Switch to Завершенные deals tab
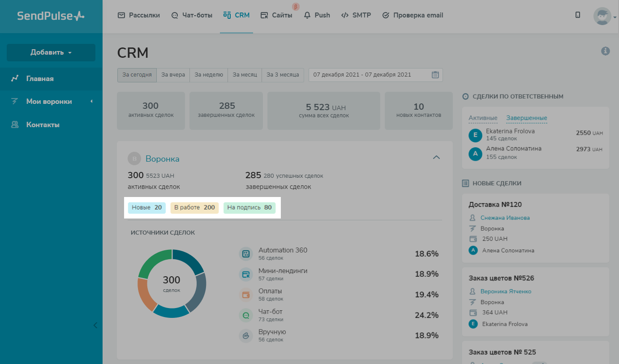Image resolution: width=619 pixels, height=364 pixels. tap(526, 118)
